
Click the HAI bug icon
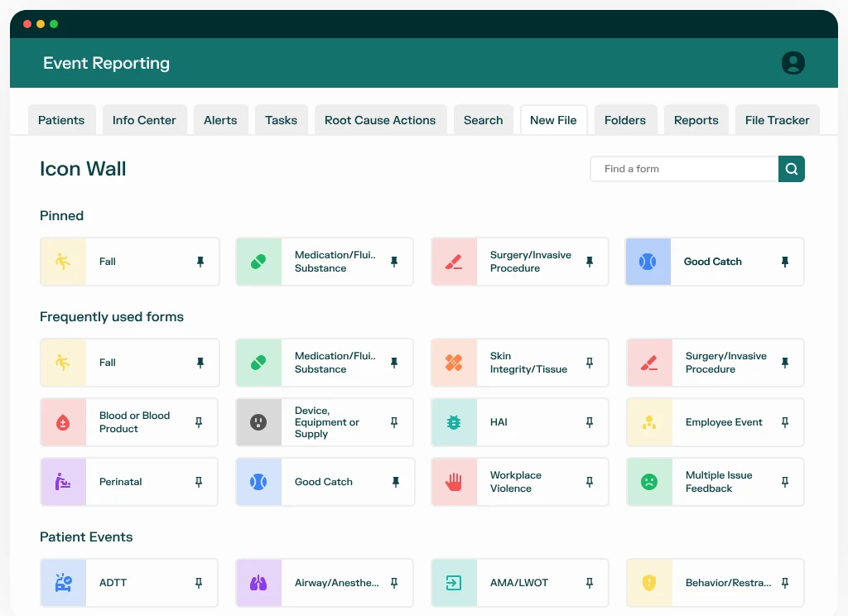tap(454, 422)
